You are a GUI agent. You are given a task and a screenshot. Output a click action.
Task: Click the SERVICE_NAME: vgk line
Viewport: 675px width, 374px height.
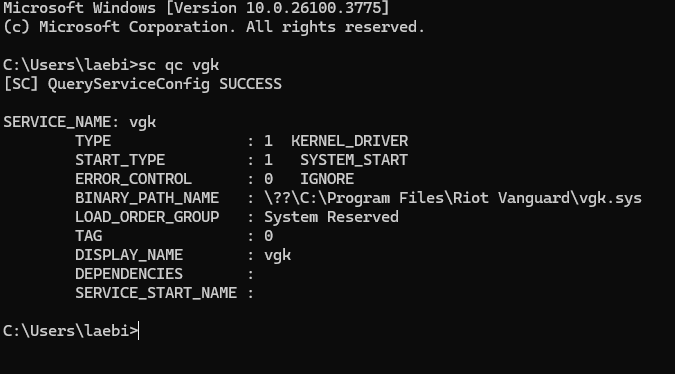click(80, 122)
